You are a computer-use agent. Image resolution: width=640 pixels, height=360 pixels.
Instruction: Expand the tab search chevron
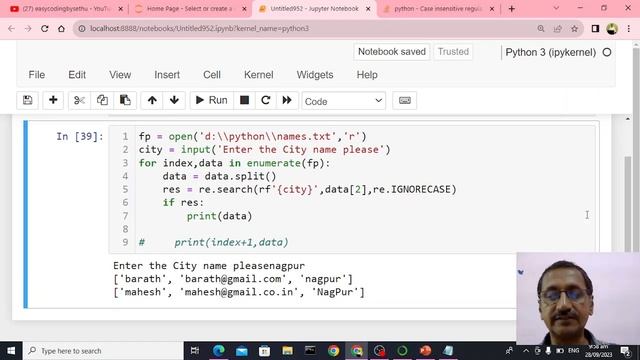tap(556, 8)
